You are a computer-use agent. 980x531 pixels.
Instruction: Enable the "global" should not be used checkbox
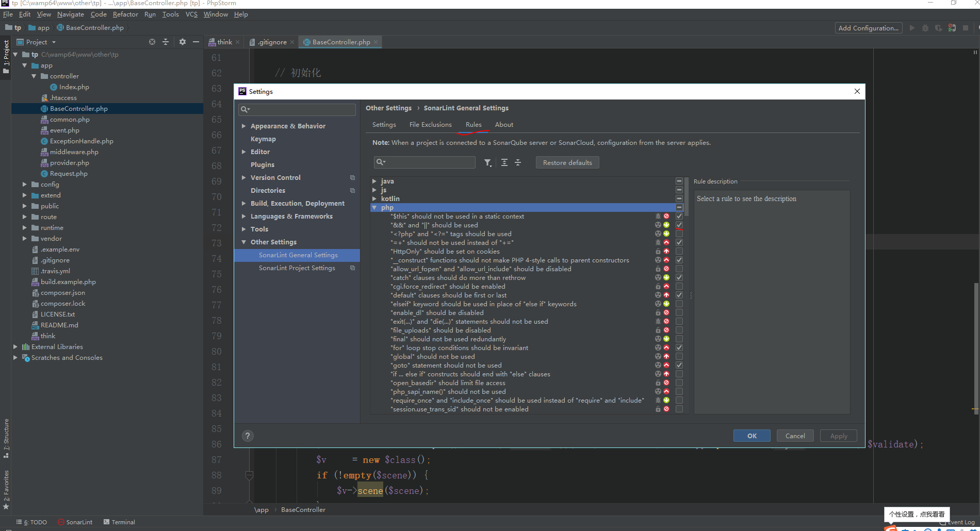click(x=679, y=357)
